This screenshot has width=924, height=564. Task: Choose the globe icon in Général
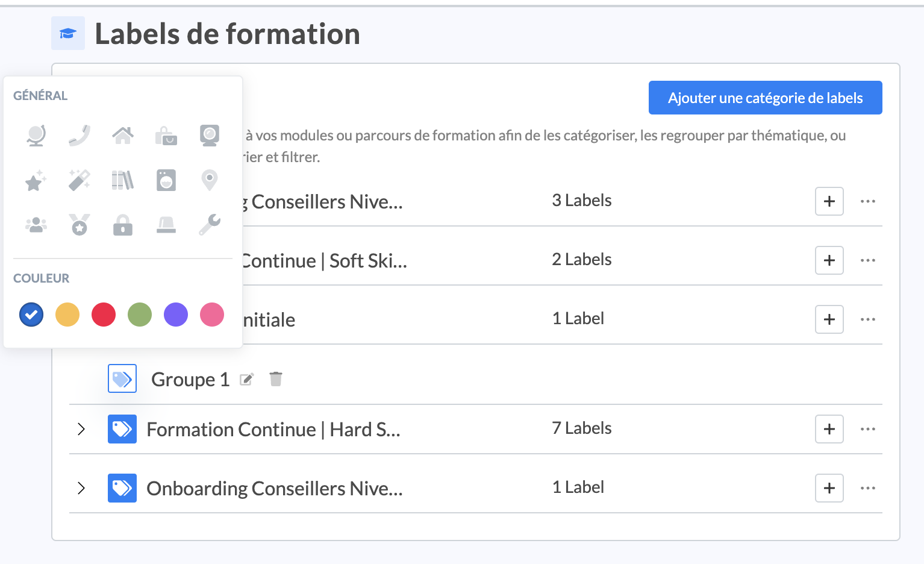[x=36, y=135]
